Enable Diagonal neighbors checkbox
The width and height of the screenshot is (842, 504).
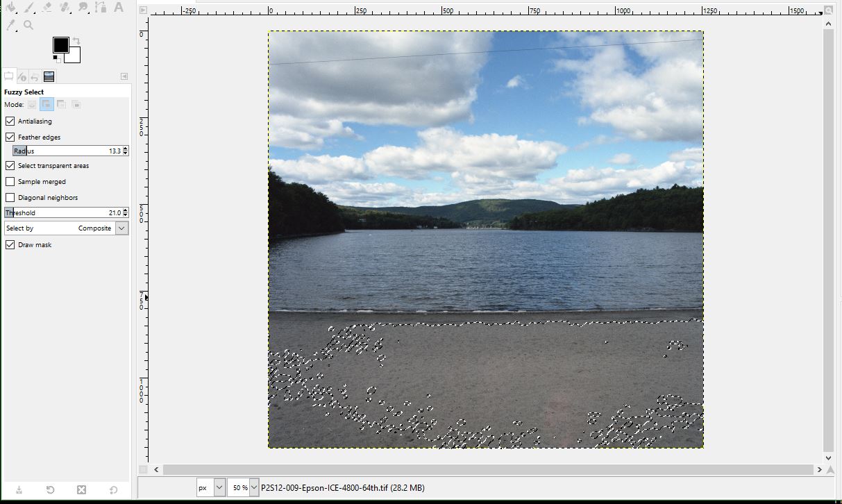[x=10, y=197]
